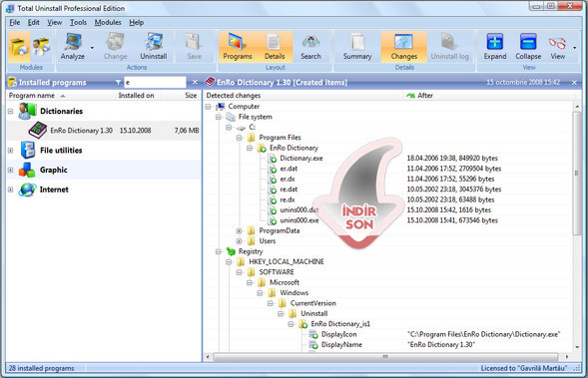Open the Analyze dropdown arrow

point(92,48)
